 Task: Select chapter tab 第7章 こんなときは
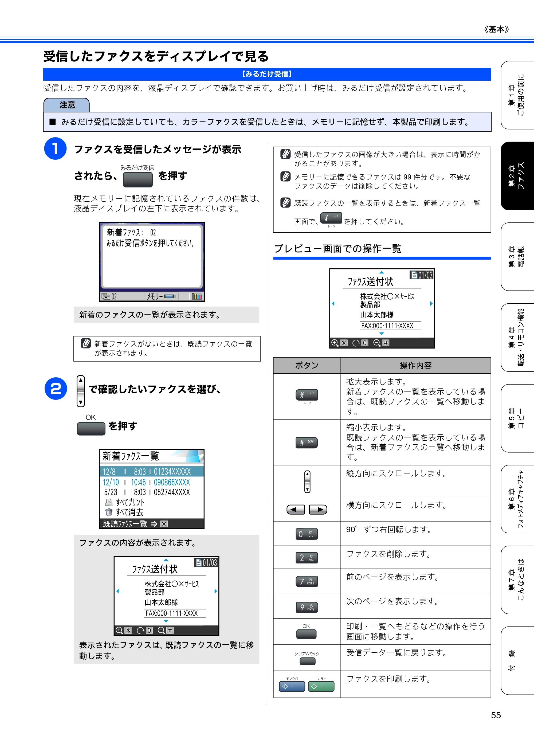517,580
